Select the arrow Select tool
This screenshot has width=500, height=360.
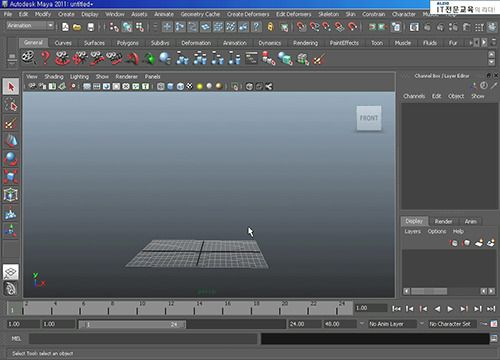(x=11, y=87)
